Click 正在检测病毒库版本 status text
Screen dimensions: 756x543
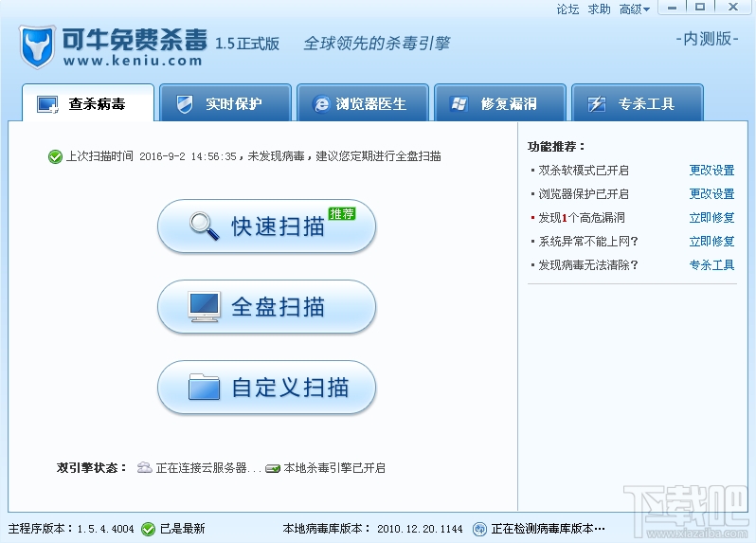[x=549, y=529]
